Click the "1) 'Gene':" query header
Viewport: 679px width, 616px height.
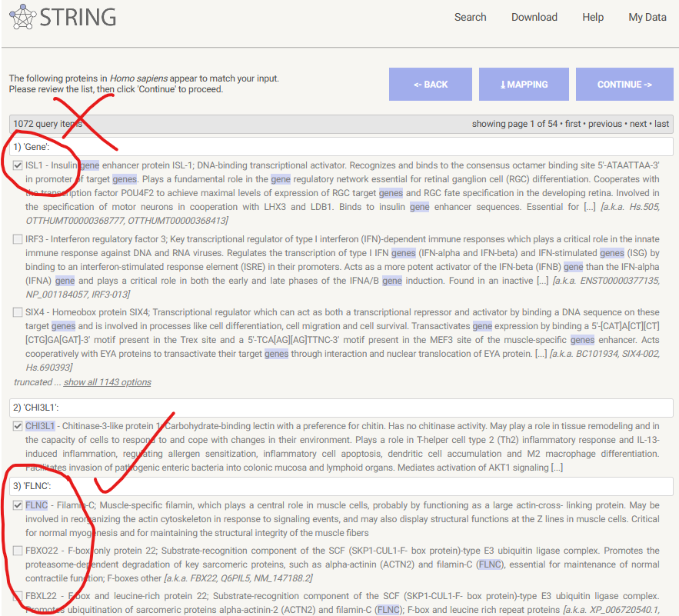341,147
